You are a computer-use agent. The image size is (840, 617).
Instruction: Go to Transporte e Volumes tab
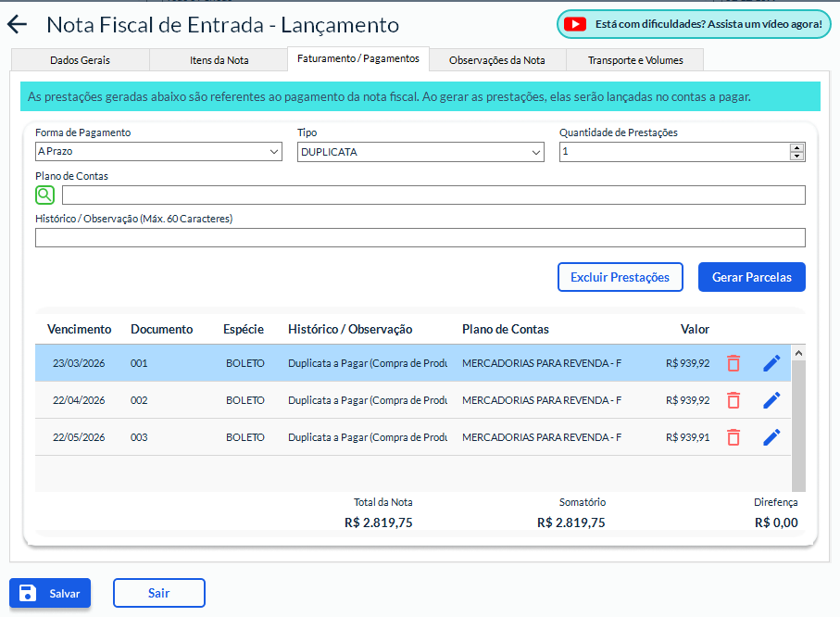click(x=635, y=60)
